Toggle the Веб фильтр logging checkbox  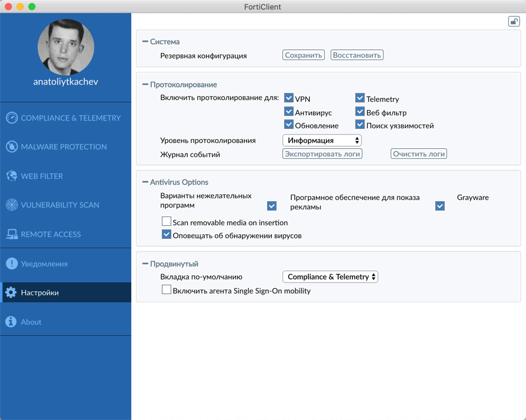[x=360, y=111]
